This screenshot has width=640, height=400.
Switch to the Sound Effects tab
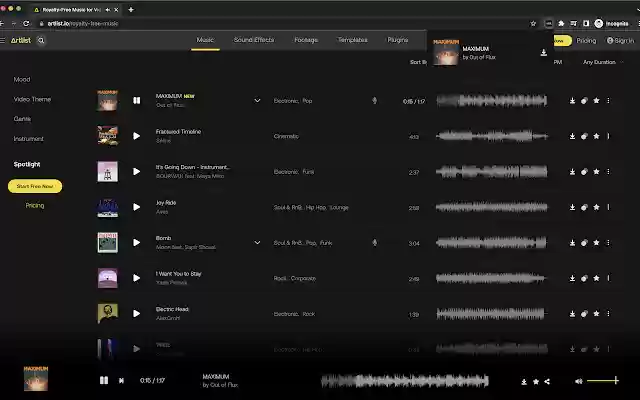tap(254, 40)
